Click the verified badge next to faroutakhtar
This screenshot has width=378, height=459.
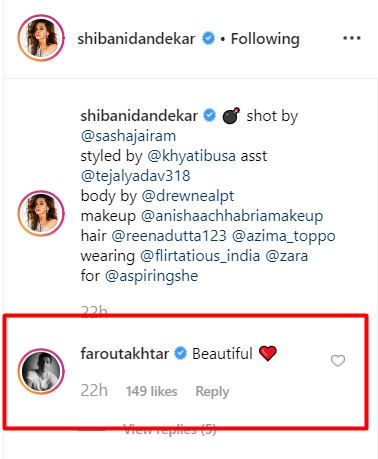[181, 354]
